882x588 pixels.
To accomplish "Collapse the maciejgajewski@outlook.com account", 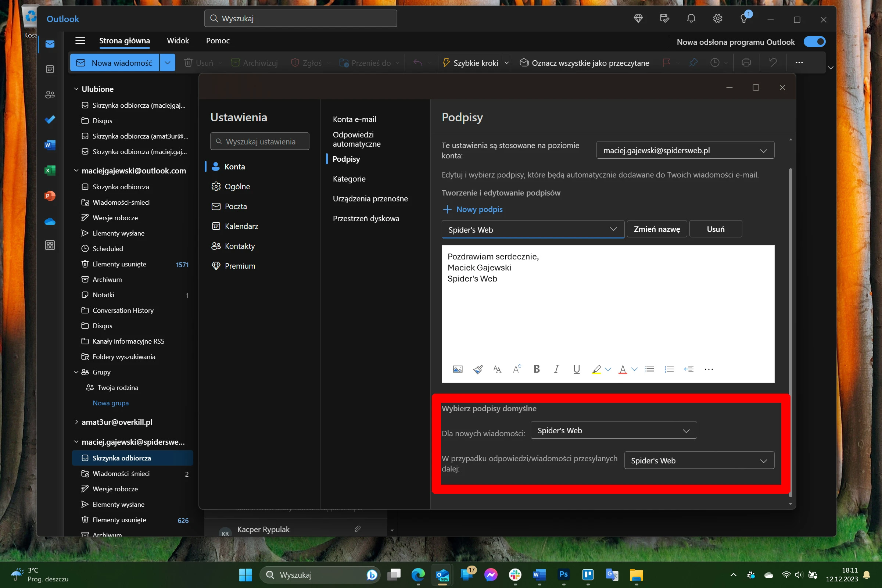I will click(x=76, y=171).
